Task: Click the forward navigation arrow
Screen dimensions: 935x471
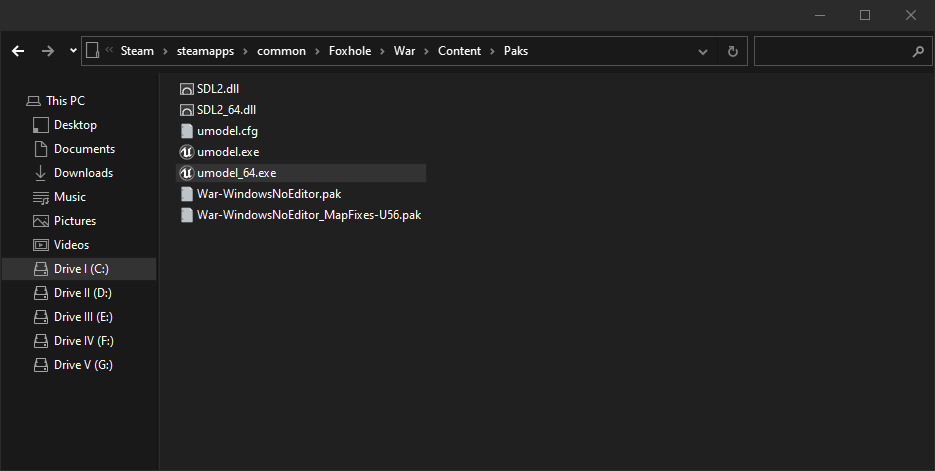Action: coord(47,51)
